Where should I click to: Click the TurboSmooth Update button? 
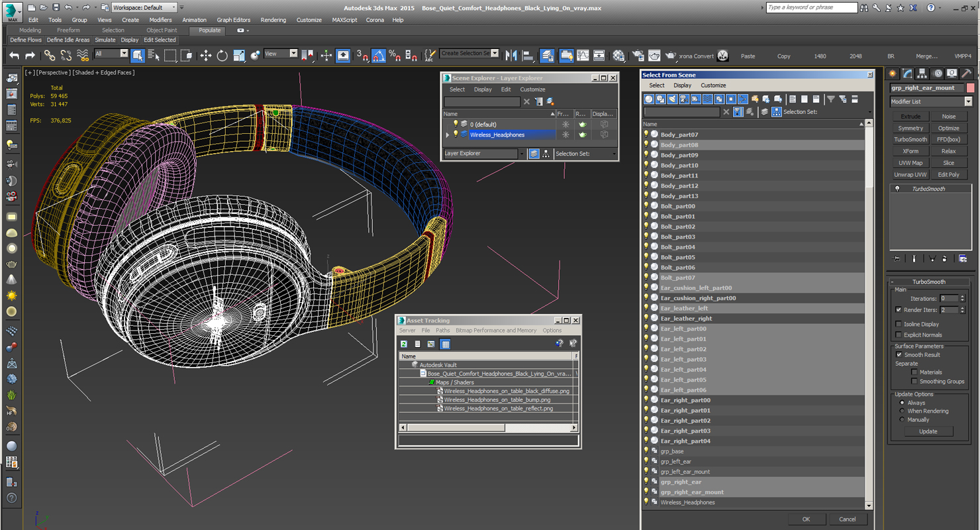coord(928,431)
